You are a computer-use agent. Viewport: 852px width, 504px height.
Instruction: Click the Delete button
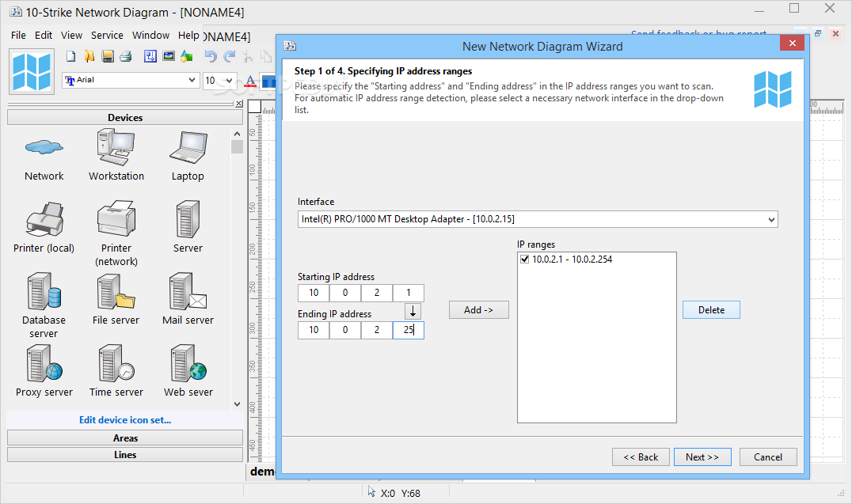pos(711,309)
